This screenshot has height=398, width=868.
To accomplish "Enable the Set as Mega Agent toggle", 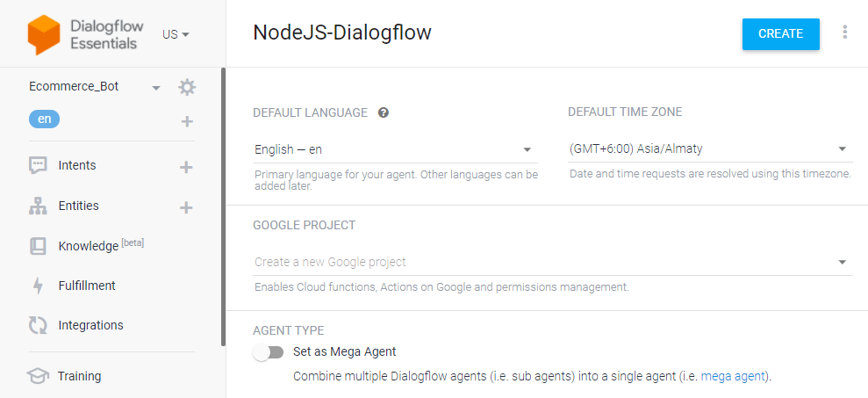I will pos(269,352).
